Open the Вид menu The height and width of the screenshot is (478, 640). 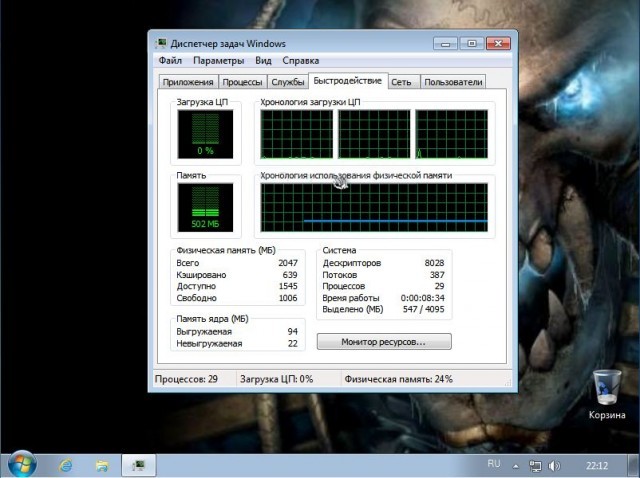(263, 61)
